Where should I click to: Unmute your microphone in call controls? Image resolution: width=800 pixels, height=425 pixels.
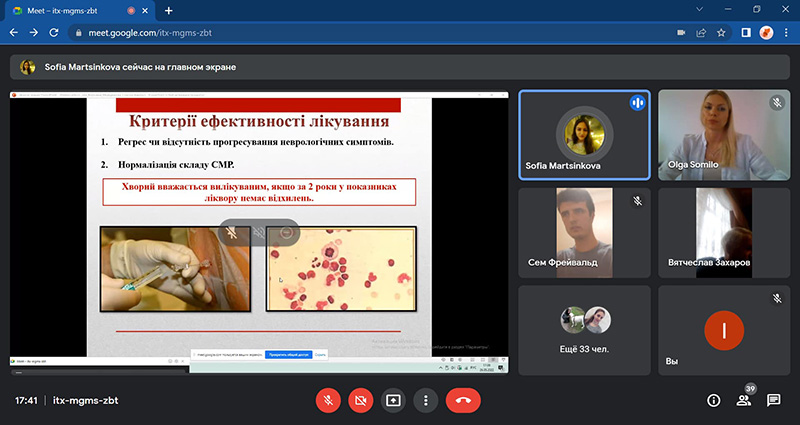(x=327, y=400)
